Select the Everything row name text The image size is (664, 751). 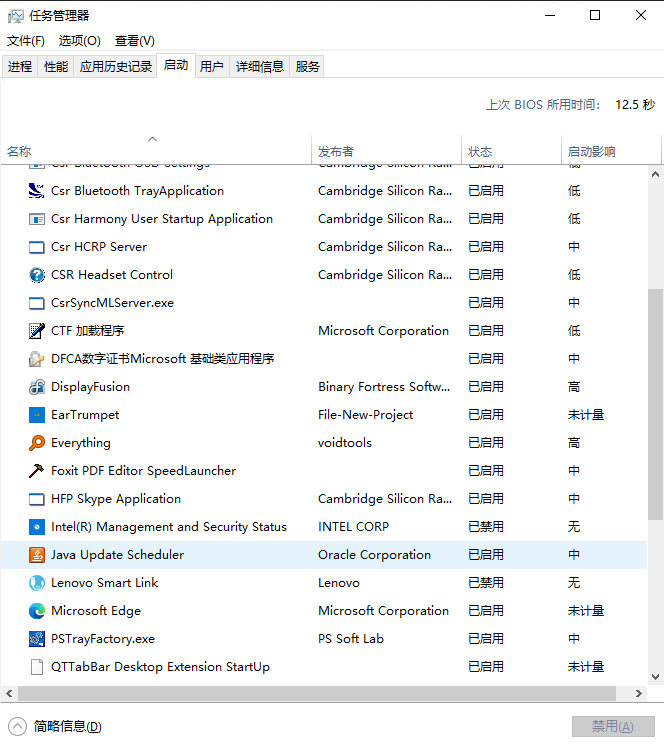80,443
